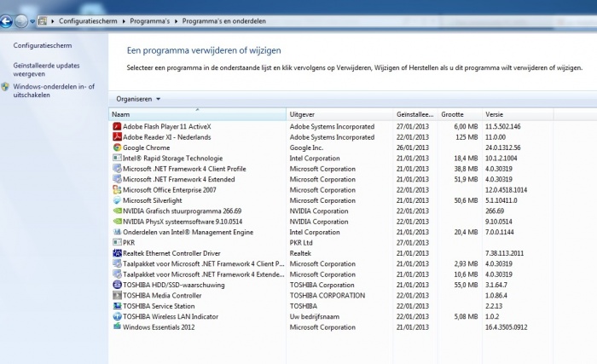Select the Google Chrome program name
Screen dimensions: 597x364
tap(146, 147)
